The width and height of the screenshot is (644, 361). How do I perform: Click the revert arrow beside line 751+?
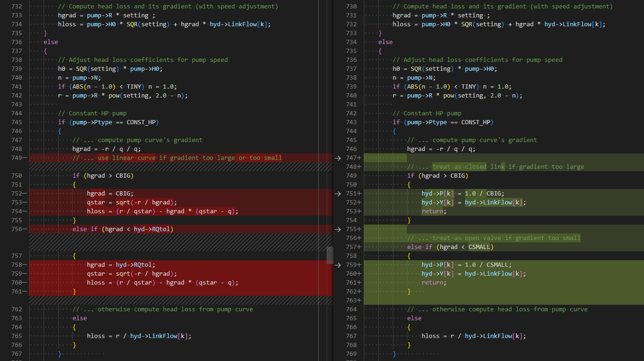pyautogui.click(x=337, y=194)
